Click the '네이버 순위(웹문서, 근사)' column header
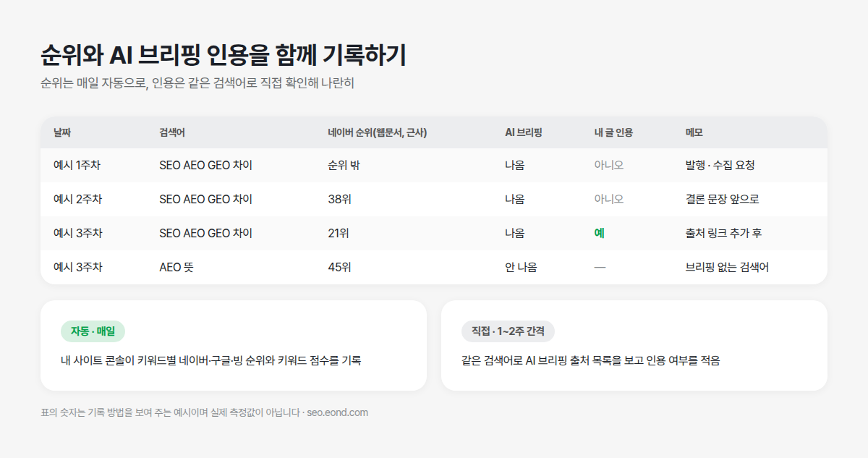Screen dimensions: 868x458 tap(378, 133)
